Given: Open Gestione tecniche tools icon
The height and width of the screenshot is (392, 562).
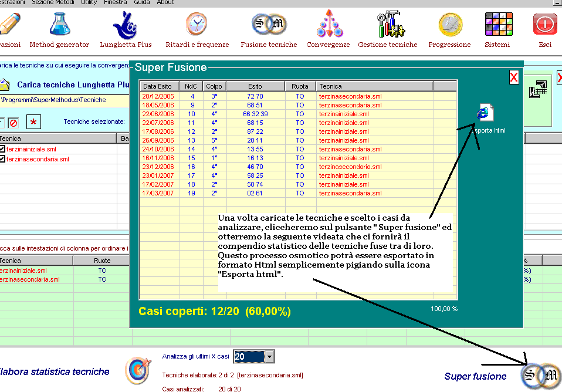Looking at the screenshot, I should coord(390,24).
